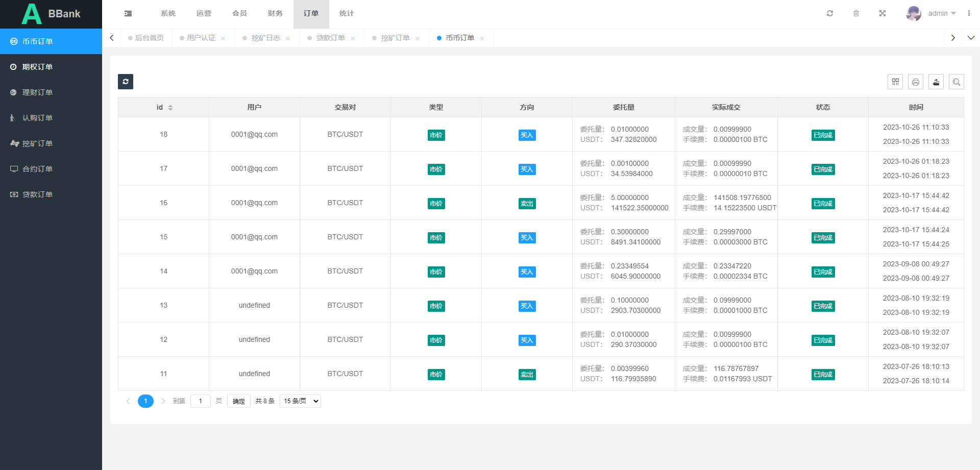This screenshot has height=470, width=980.
Task: Switch to the 贷款订单 tab
Action: click(x=330, y=38)
